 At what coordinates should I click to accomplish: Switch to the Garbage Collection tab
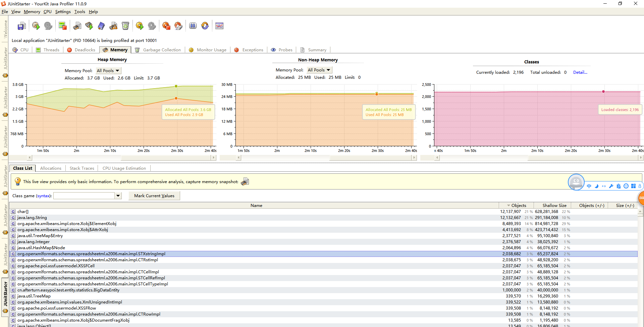click(158, 50)
